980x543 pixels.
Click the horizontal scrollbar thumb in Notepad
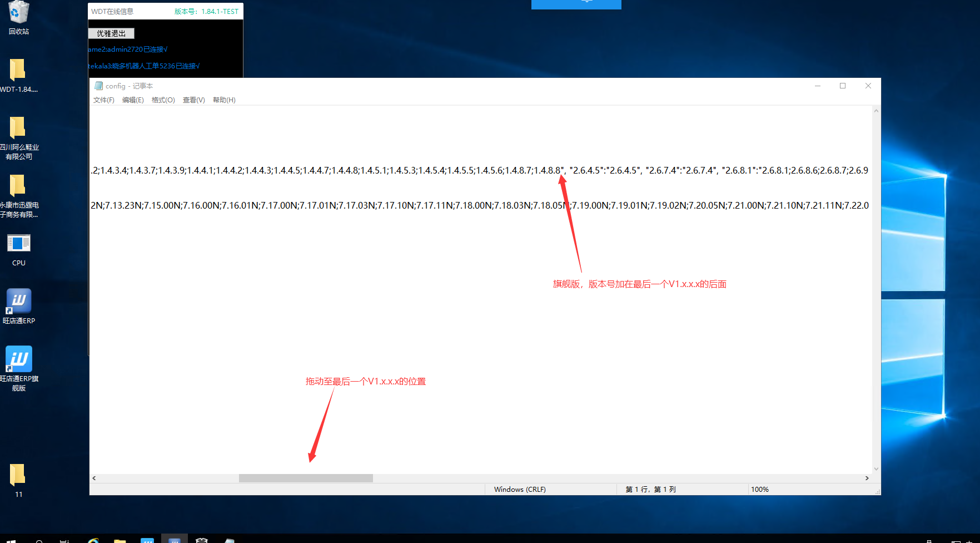coord(306,478)
